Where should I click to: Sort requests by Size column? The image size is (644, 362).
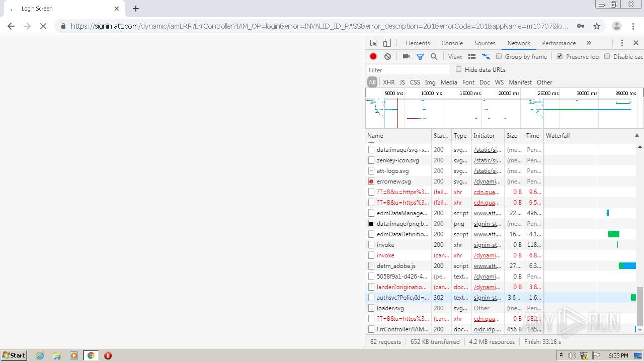point(514,136)
